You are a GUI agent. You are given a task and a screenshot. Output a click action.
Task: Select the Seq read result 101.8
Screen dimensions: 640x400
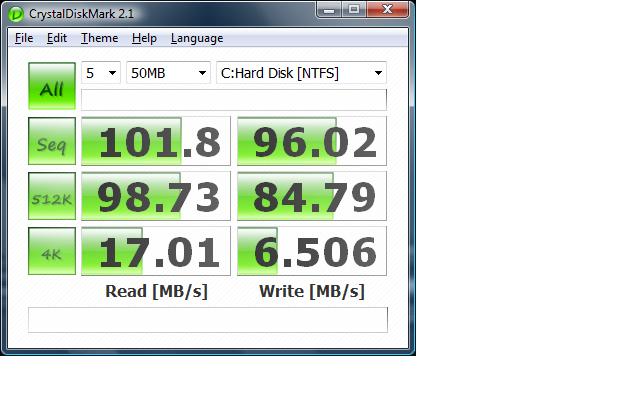(156, 141)
